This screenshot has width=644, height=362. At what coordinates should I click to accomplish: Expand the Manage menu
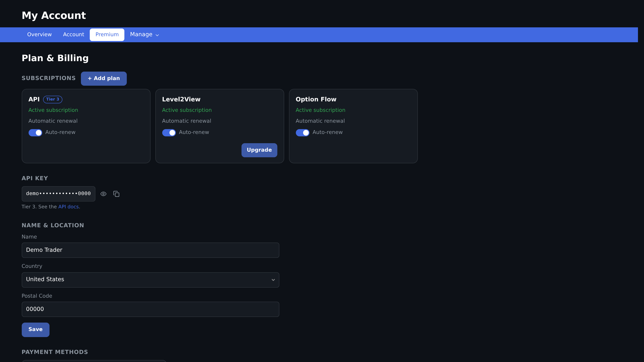click(x=144, y=34)
